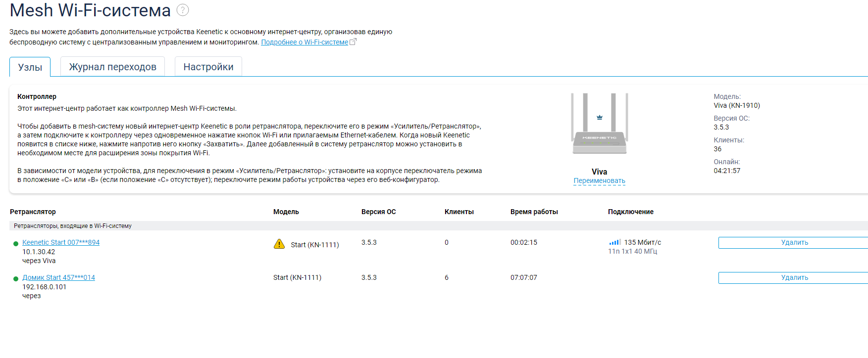The width and height of the screenshot is (868, 358).
Task: Click connection speed 135 Мбит/с
Action: point(643,242)
